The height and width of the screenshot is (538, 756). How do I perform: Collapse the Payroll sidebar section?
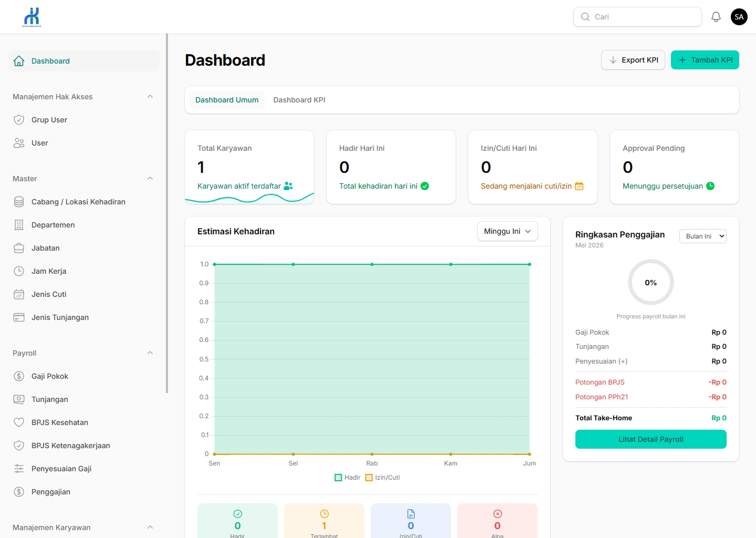(150, 353)
